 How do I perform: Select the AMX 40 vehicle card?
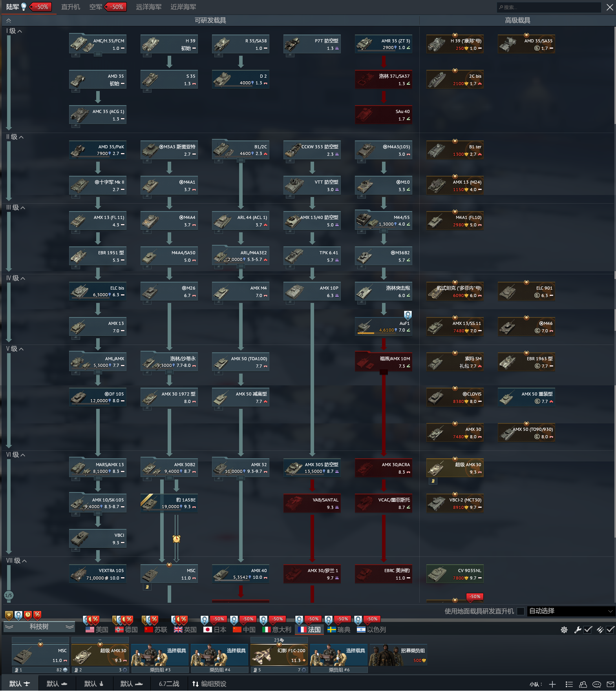[241, 574]
